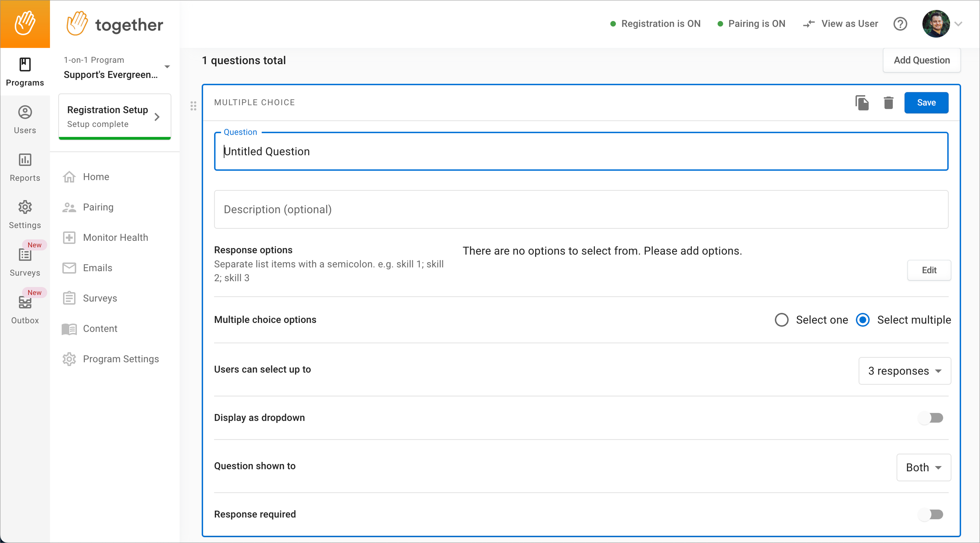Click Registration is ON status
The height and width of the screenshot is (543, 980).
click(655, 24)
